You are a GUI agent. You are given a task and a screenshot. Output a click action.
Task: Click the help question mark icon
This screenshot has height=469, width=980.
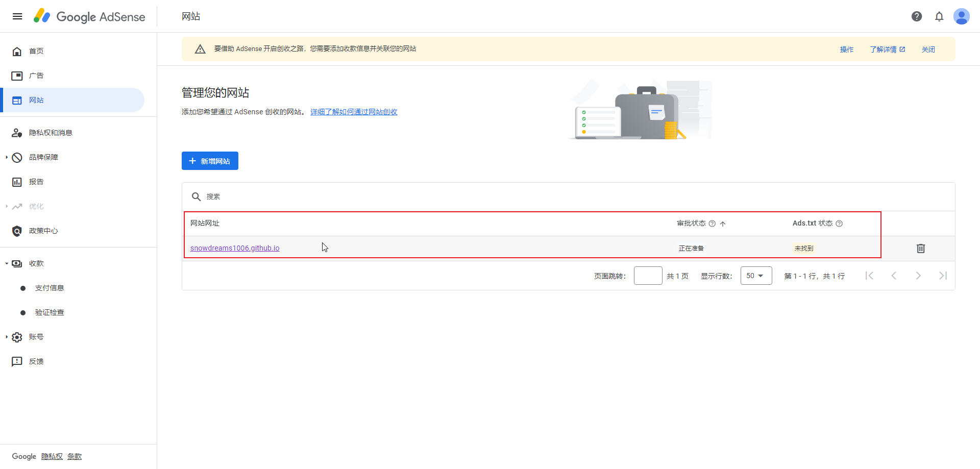[x=917, y=16]
